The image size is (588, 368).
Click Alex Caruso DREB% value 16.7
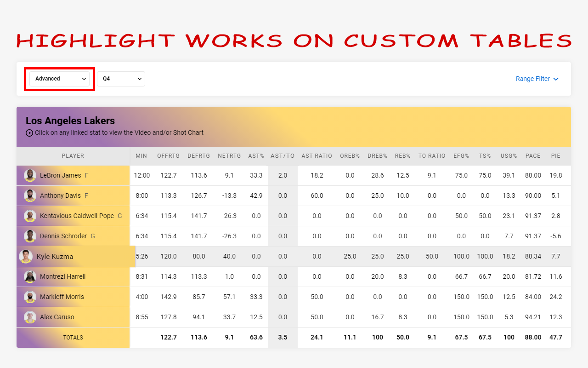(x=378, y=317)
